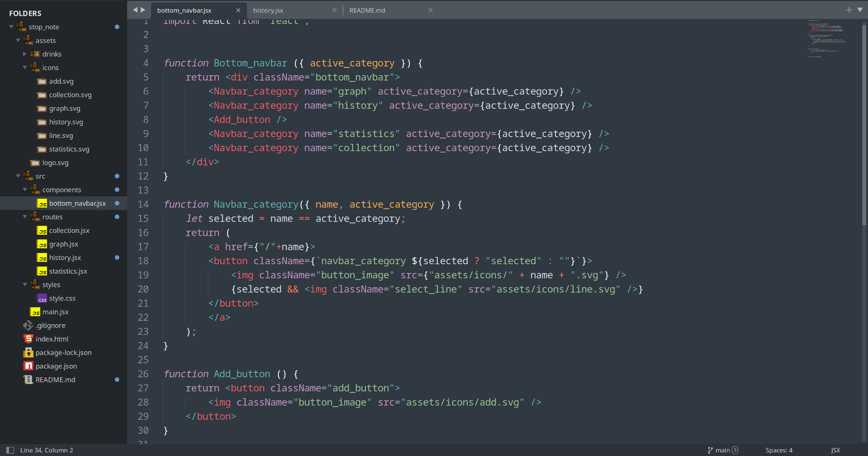
Task: Click the JS icon beside collection.jsx
Action: pos(42,231)
